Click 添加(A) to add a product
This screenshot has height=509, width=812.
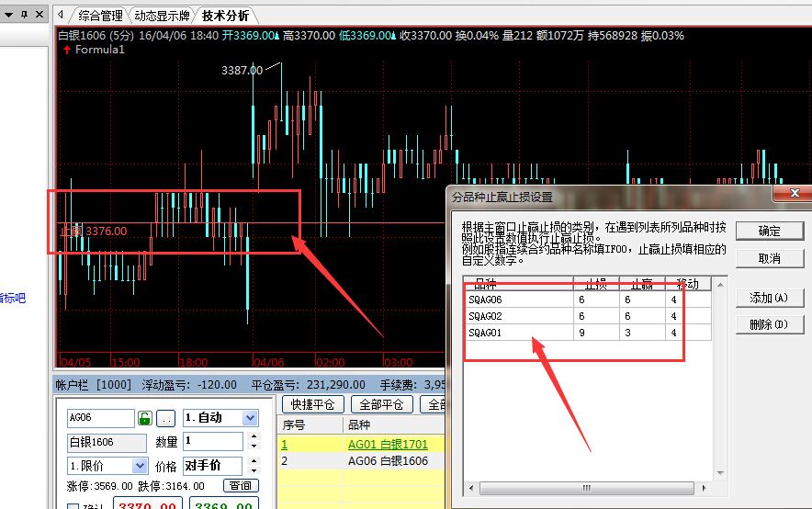[769, 298]
